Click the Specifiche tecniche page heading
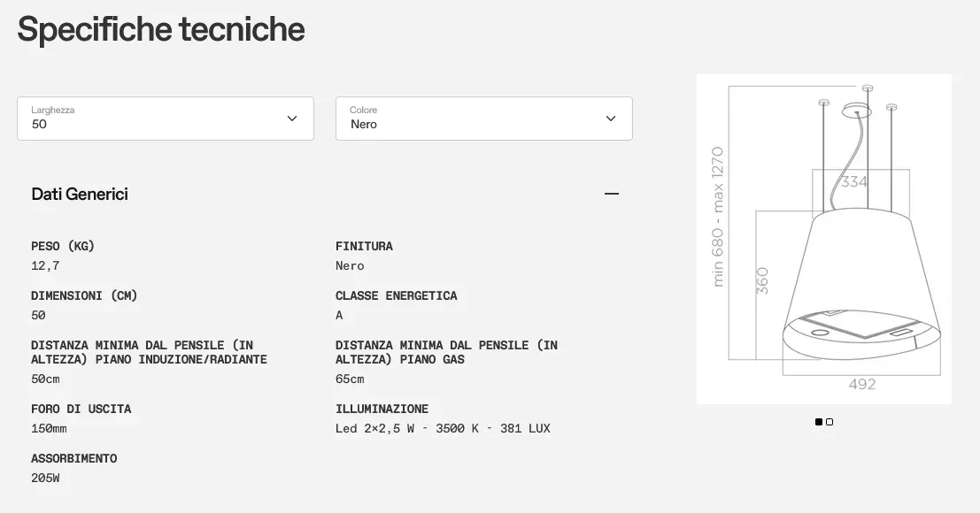This screenshot has height=513, width=980. (161, 29)
